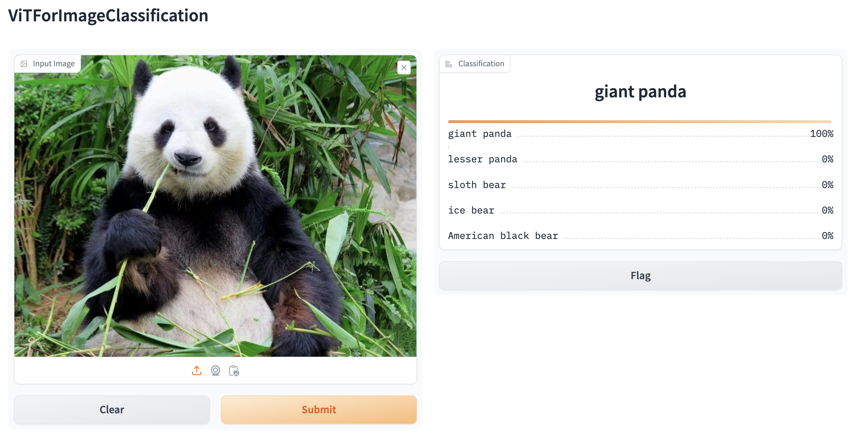Click the Classification panel label
The image size is (868, 439).
pos(481,63)
